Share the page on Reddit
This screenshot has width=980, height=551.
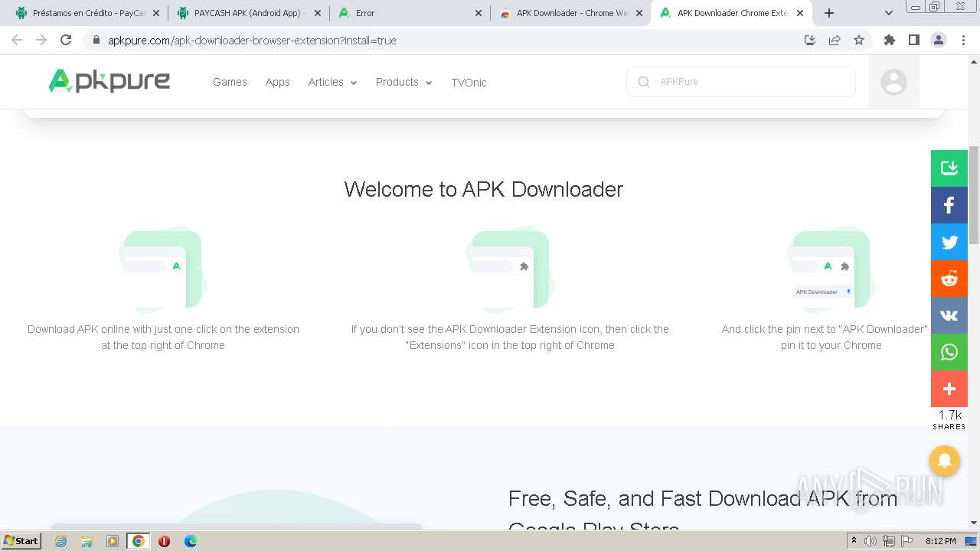tap(949, 279)
